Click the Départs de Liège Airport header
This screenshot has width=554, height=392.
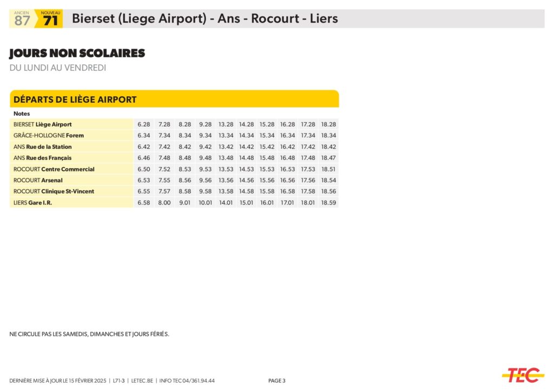point(75,99)
